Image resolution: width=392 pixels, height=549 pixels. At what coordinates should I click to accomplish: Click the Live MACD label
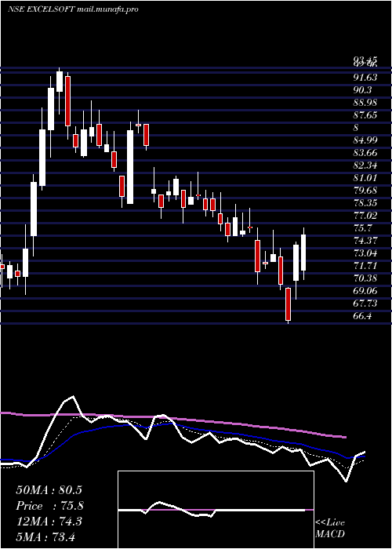(330, 528)
